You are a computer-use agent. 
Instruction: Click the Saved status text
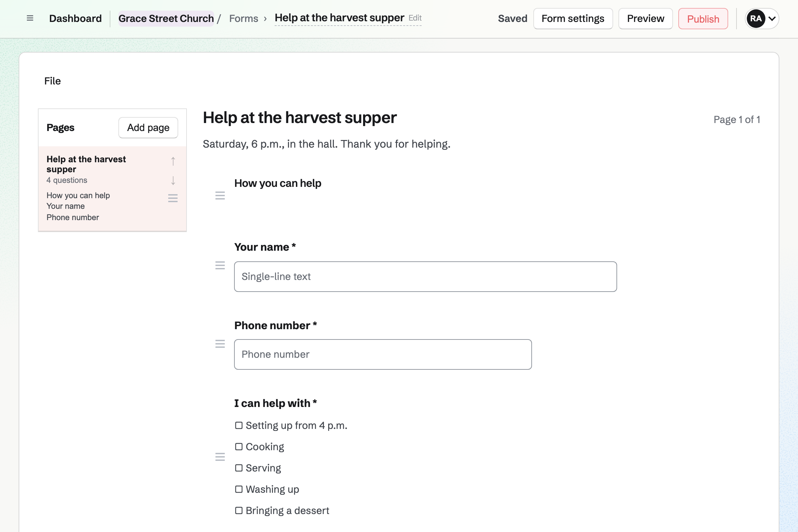pos(512,18)
